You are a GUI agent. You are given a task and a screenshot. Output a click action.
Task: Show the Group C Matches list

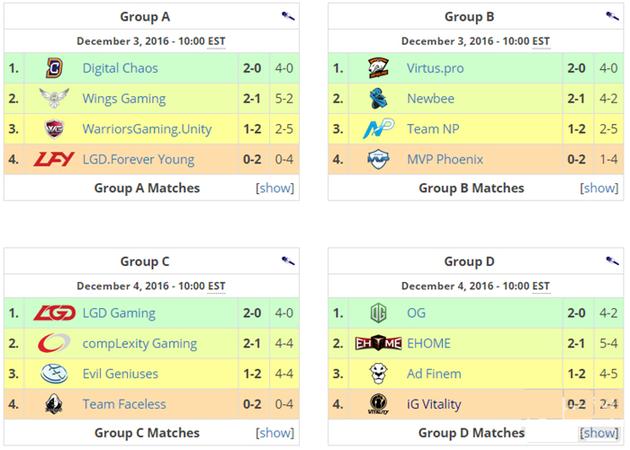click(x=274, y=433)
